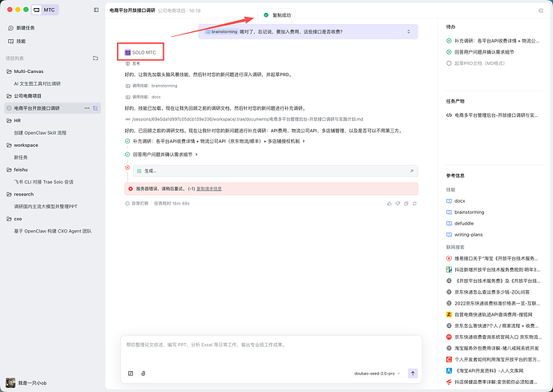Open search result 抖店新增开放平台技术服务费规则
This screenshot has height=392, width=553.
click(x=493, y=270)
